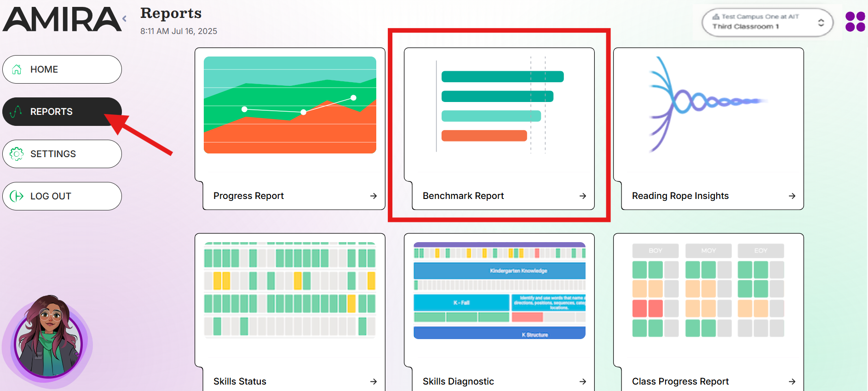Screen dimensions: 868x391
Task: Click the Reports page heading
Action: [171, 13]
